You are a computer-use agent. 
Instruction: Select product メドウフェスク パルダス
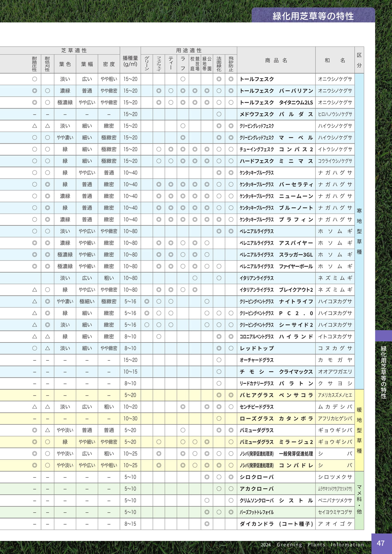point(276,114)
